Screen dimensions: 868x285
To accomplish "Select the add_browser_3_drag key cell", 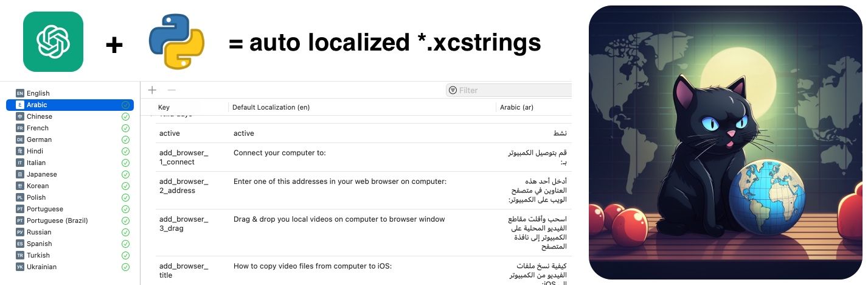I will click(x=184, y=223).
